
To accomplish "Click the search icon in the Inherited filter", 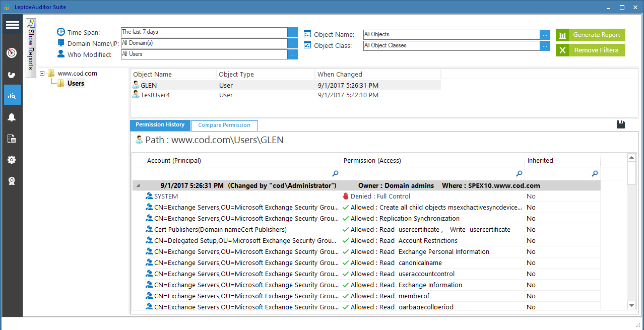I will coord(595,173).
